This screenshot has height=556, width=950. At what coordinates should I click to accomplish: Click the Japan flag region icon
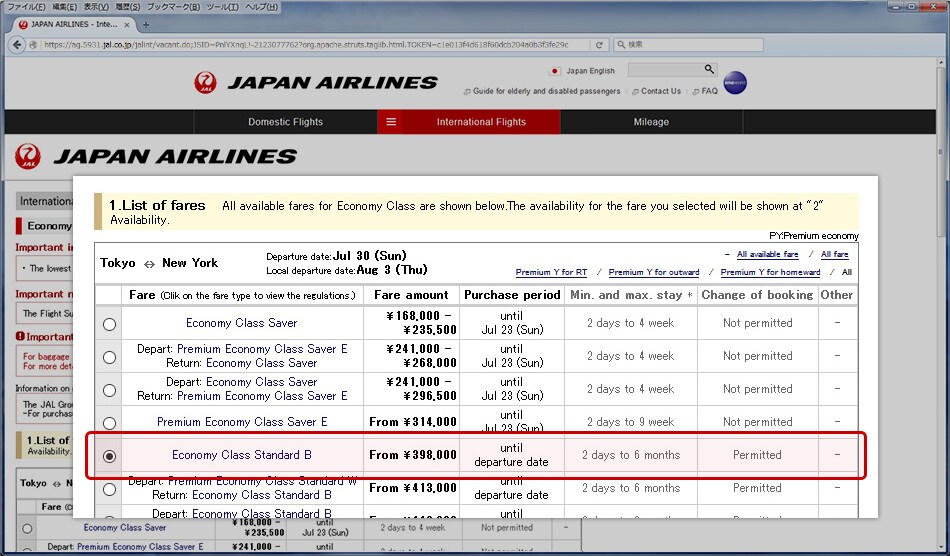pyautogui.click(x=555, y=71)
